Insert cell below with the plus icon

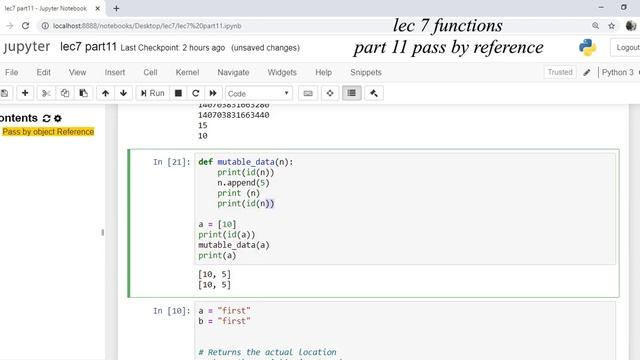pos(25,93)
